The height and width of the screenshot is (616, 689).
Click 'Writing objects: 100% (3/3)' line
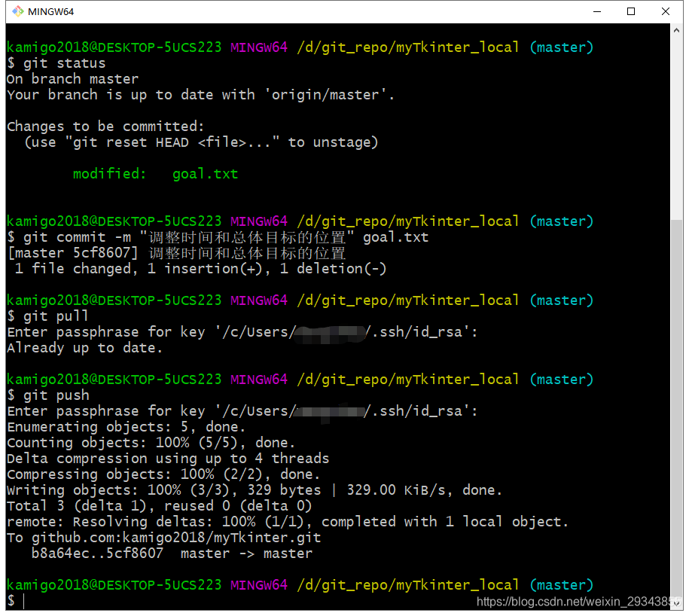tap(255, 490)
